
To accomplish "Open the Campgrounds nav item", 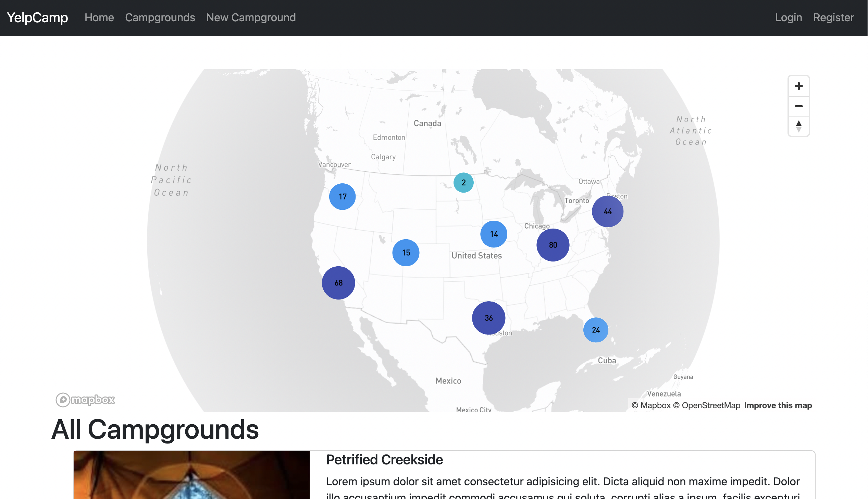I will pyautogui.click(x=160, y=17).
